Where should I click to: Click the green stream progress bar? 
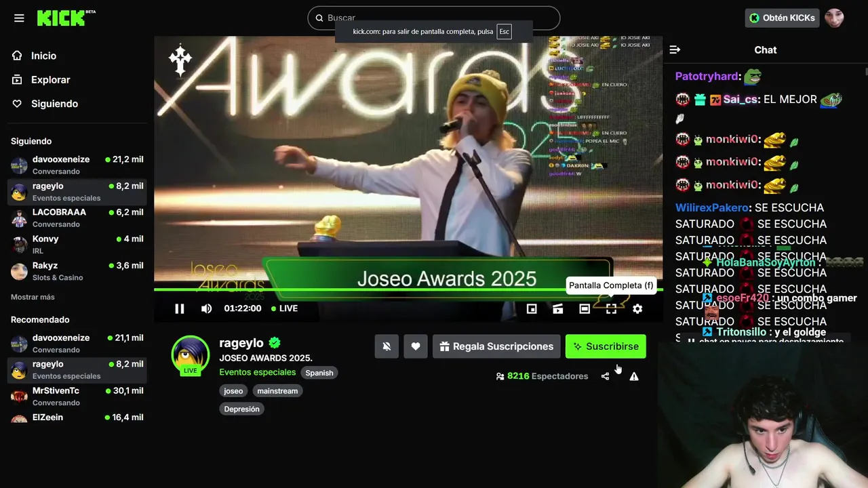point(408,290)
